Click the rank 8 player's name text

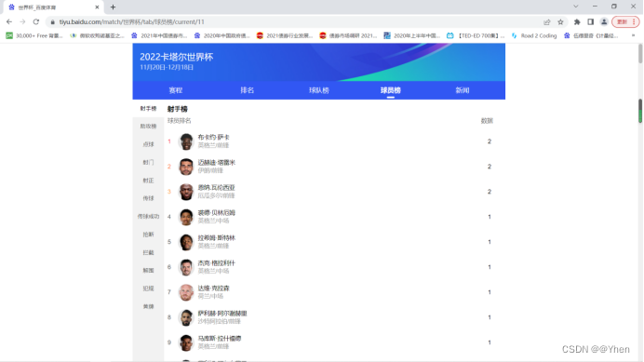[x=222, y=314]
